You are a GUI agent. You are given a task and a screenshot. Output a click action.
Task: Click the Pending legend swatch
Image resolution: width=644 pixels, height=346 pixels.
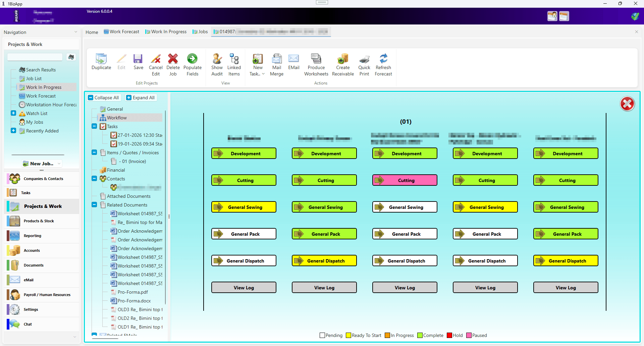322,335
